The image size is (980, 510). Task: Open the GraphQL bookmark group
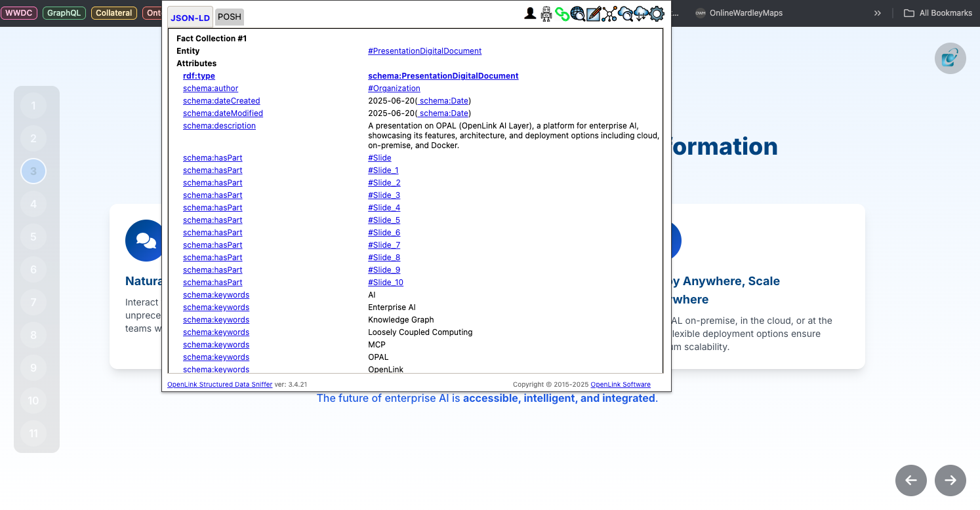[x=64, y=13]
